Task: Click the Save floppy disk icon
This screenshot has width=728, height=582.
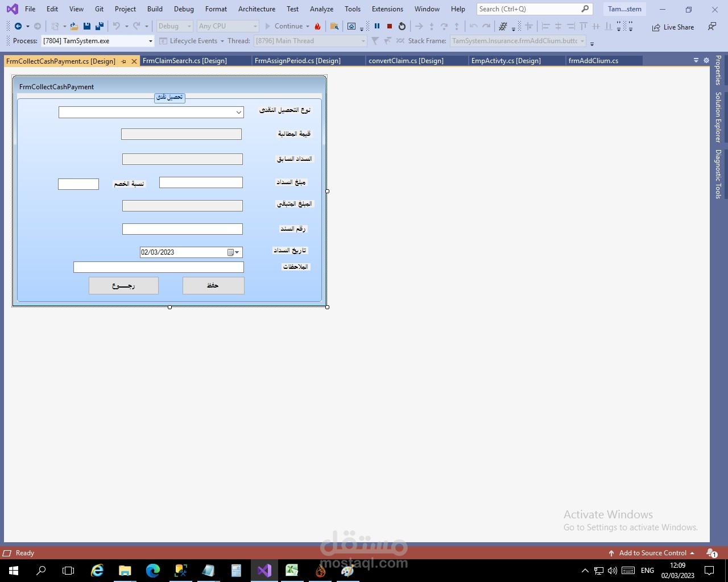Action: tap(87, 26)
